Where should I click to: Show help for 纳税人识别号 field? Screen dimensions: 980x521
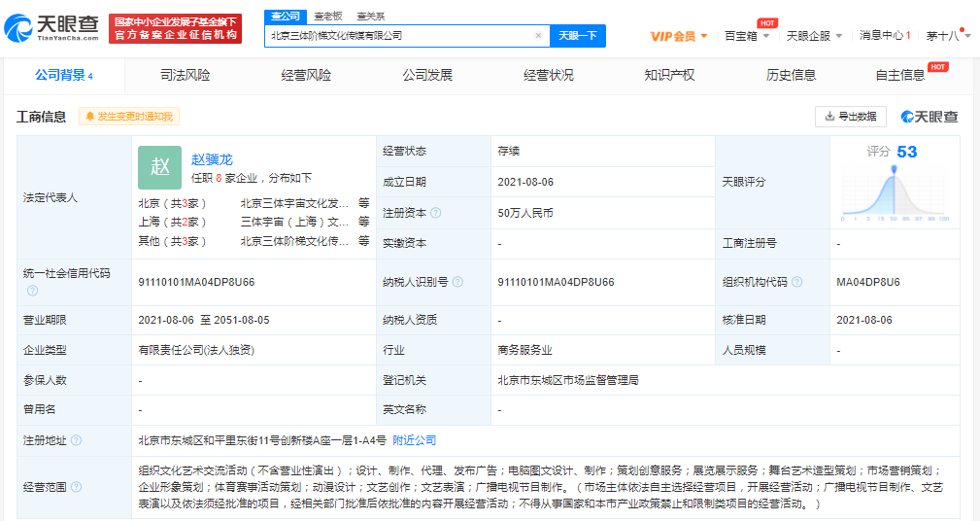click(457, 282)
